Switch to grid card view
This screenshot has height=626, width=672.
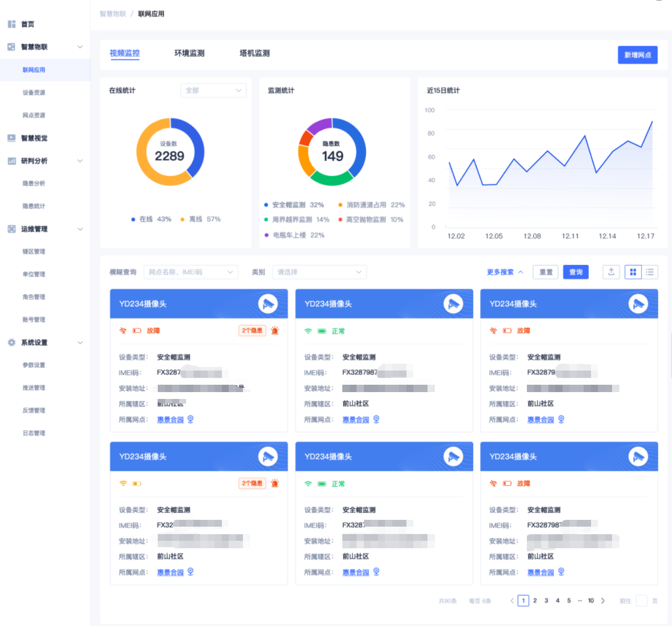(x=633, y=272)
